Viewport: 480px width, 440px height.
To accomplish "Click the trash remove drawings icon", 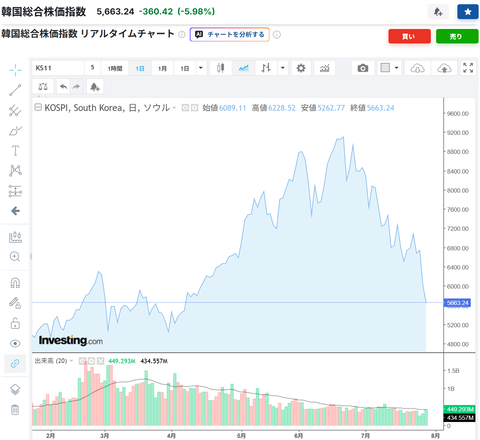I will [x=15, y=410].
